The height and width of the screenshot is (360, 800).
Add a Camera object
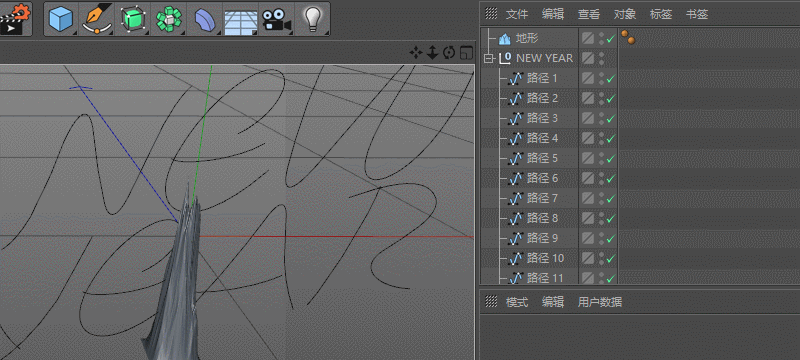276,19
